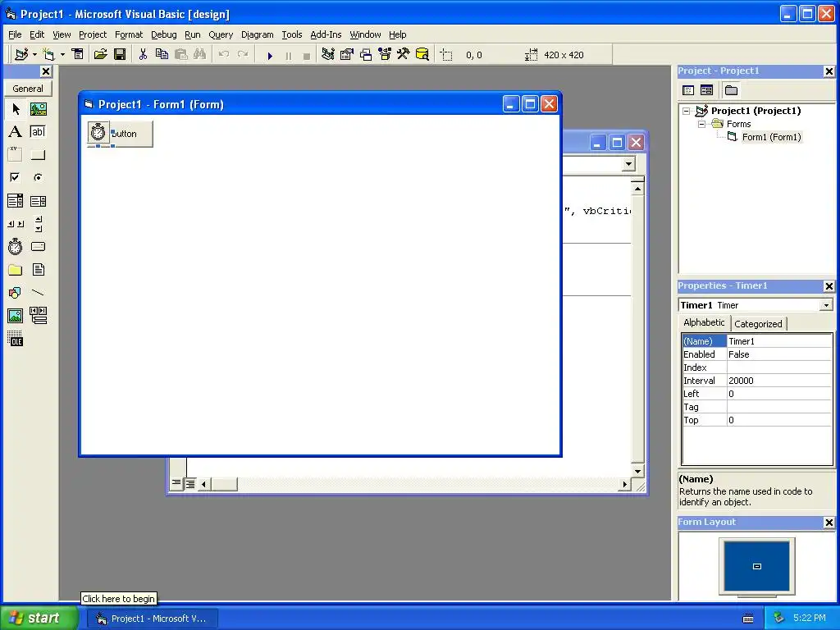Open Project Explorer toolbar icon
840x630 pixels.
pos(328,55)
